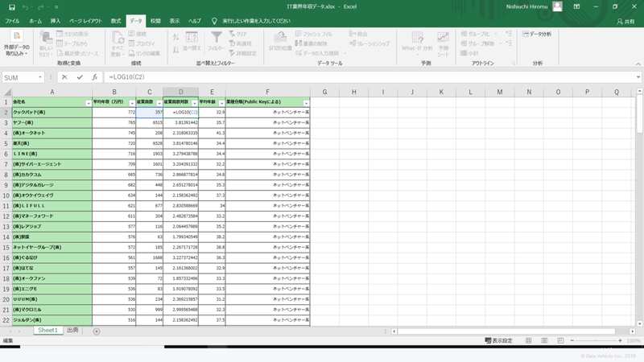Click クエリの表示 show queries
This screenshot has height=362, width=644.
(x=72, y=34)
